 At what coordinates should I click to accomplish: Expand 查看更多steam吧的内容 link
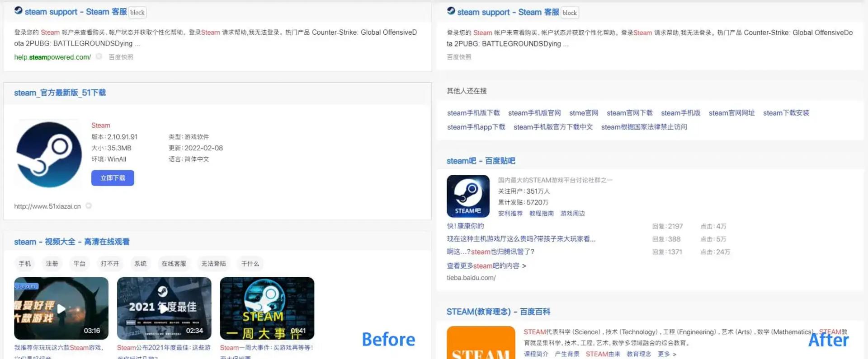click(x=486, y=266)
